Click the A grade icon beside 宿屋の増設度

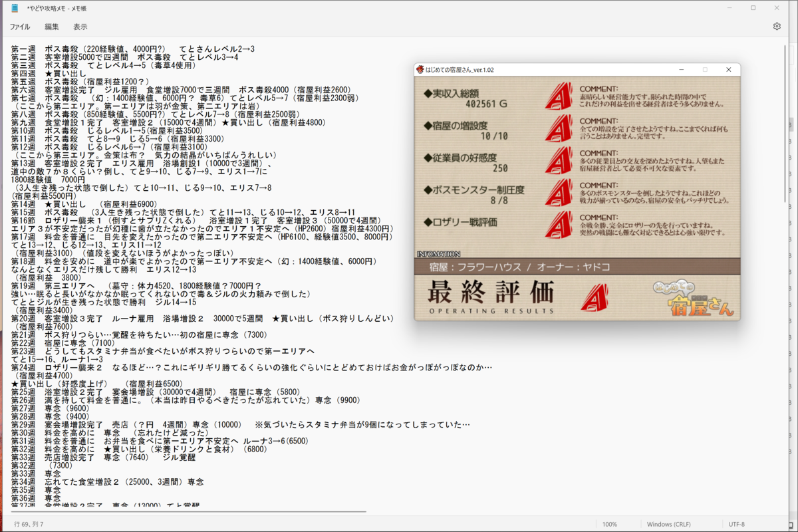tap(559, 128)
